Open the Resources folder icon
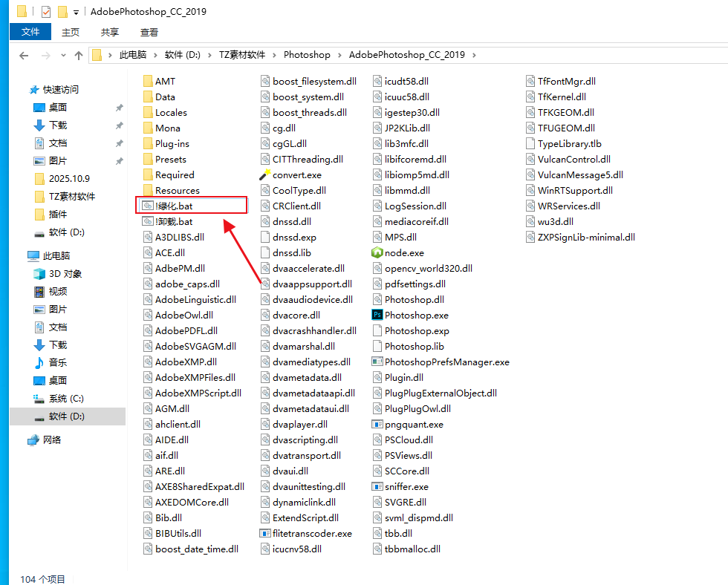The image size is (728, 585). (x=148, y=190)
